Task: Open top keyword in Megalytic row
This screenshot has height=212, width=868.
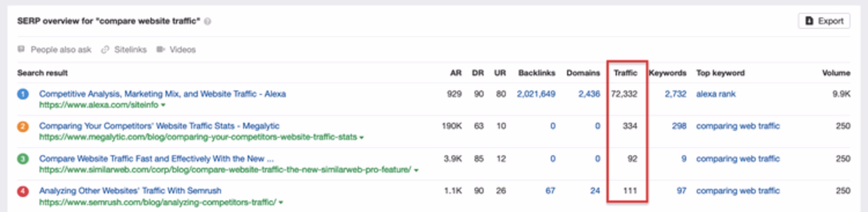Action: 738,126
